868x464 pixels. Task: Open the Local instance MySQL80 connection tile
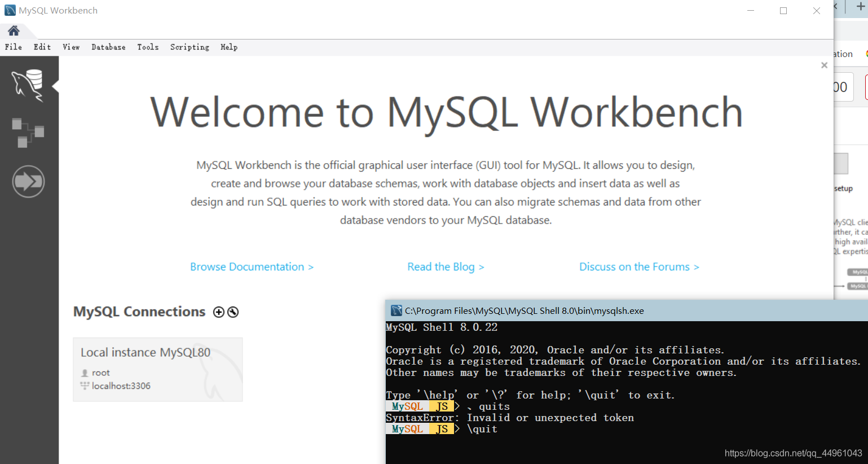(158, 370)
